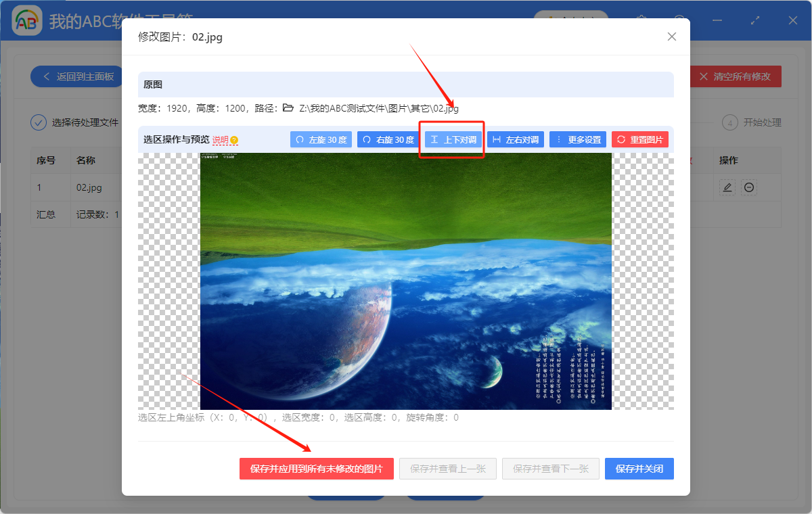Click the remove minus icon for 02.jpg
The height and width of the screenshot is (514, 812).
pyautogui.click(x=749, y=187)
